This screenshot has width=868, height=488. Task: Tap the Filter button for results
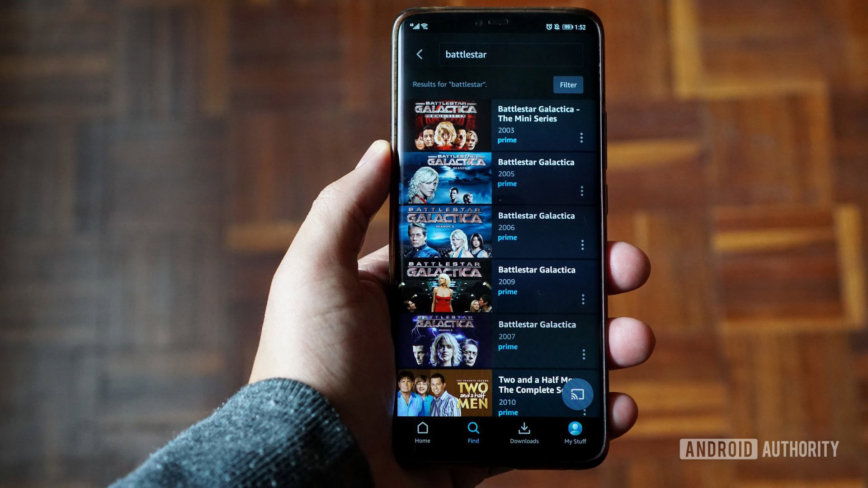click(x=567, y=84)
